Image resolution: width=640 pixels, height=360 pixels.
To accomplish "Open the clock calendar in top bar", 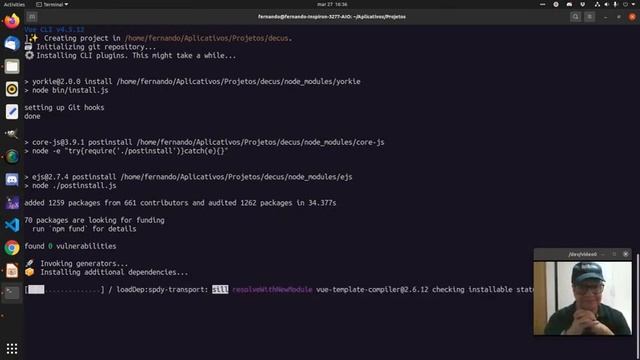I will point(332,4).
